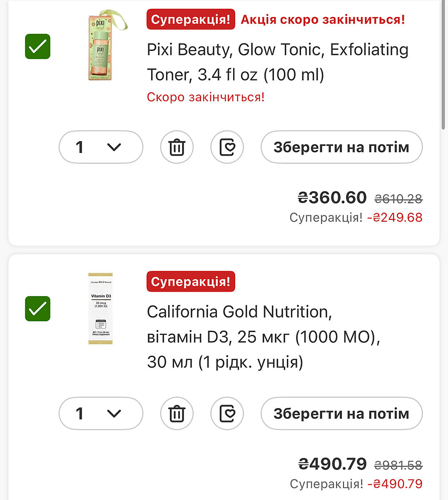Click the Суперакція badge on Vitamin D3

(x=191, y=282)
